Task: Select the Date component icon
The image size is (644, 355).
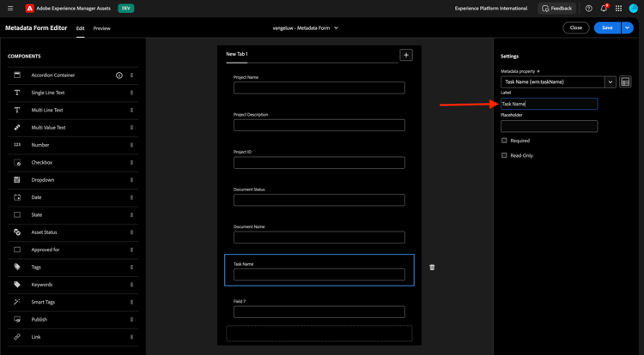Action: (17, 197)
